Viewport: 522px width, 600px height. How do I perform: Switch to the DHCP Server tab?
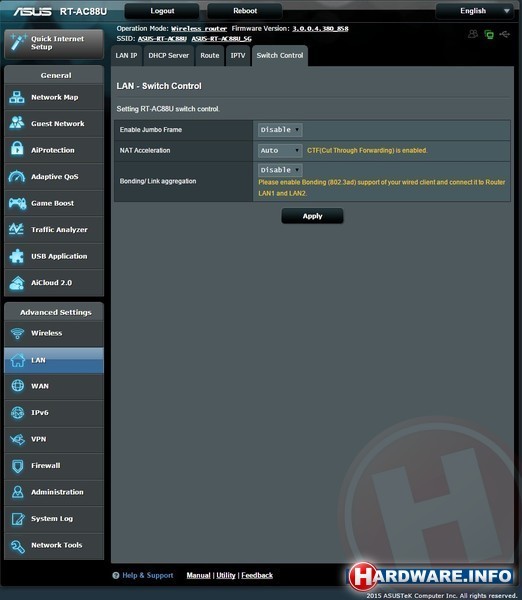[x=168, y=55]
